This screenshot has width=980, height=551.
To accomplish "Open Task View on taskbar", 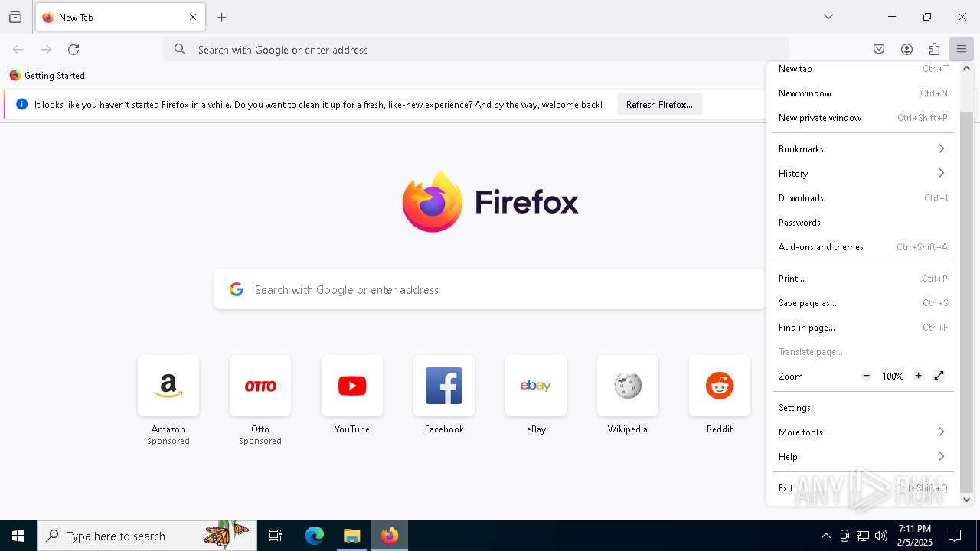I will (276, 536).
